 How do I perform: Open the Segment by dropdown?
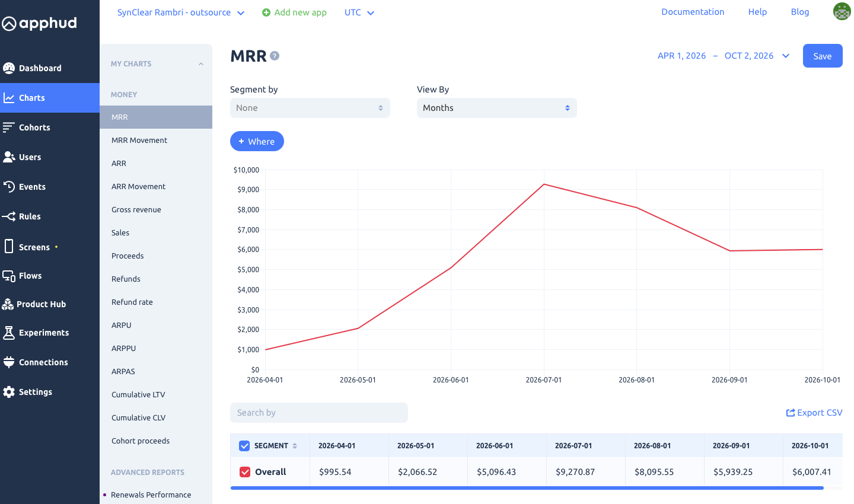click(310, 108)
